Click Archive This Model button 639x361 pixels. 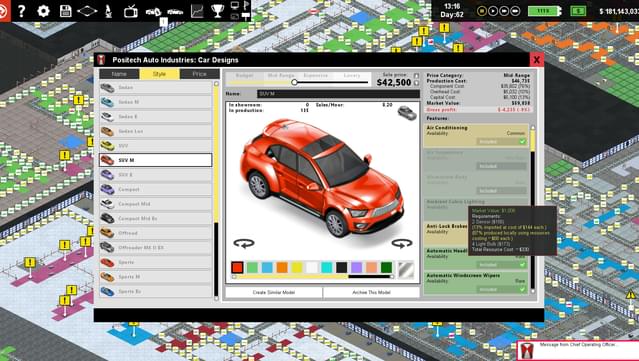(x=371, y=293)
